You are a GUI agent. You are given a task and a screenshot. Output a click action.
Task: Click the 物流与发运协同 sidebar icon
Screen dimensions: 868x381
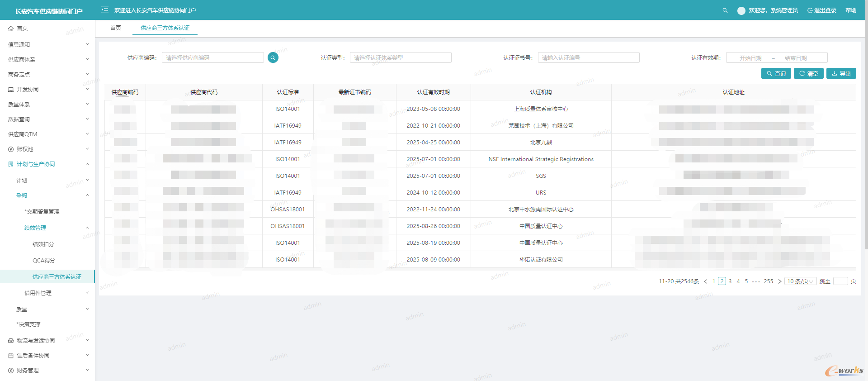pyautogui.click(x=11, y=341)
